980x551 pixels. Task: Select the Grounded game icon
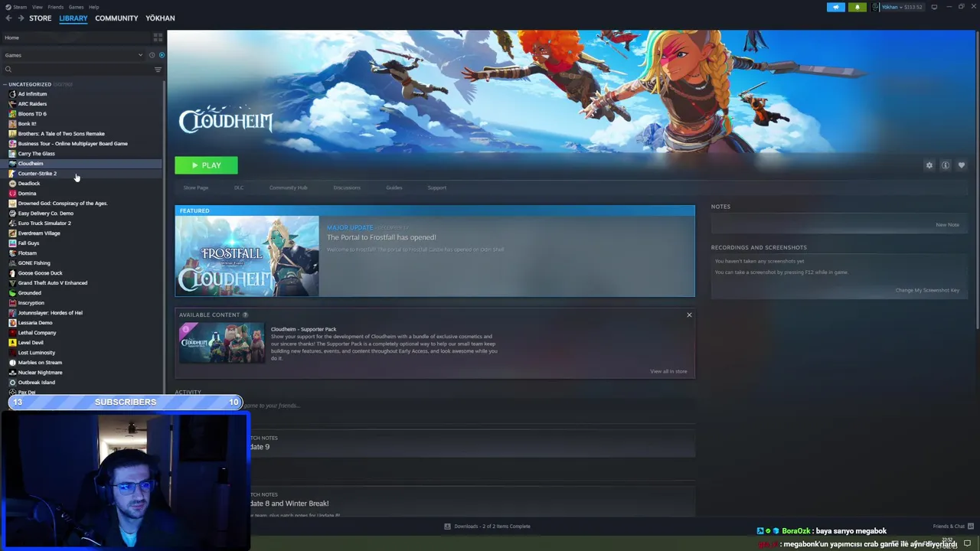click(x=12, y=292)
